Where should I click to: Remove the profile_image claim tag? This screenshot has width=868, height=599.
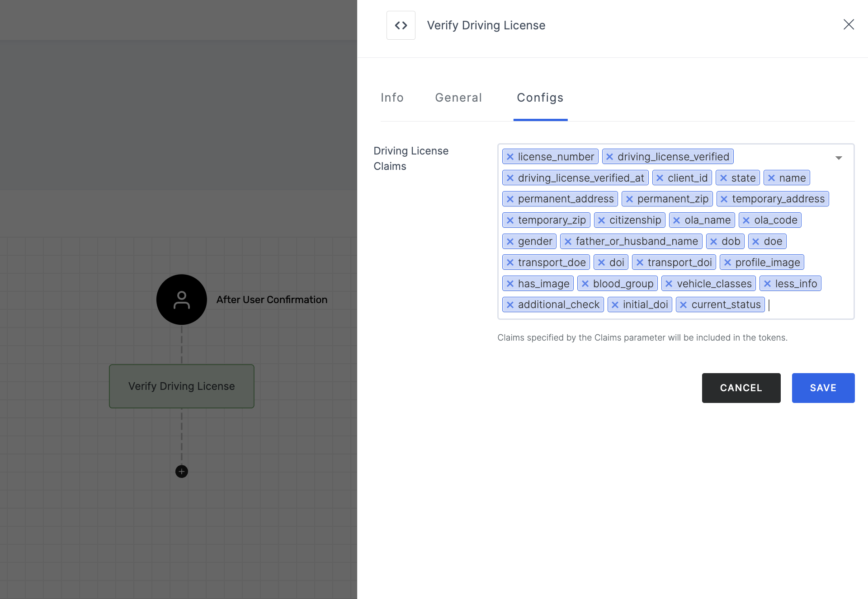pos(727,262)
